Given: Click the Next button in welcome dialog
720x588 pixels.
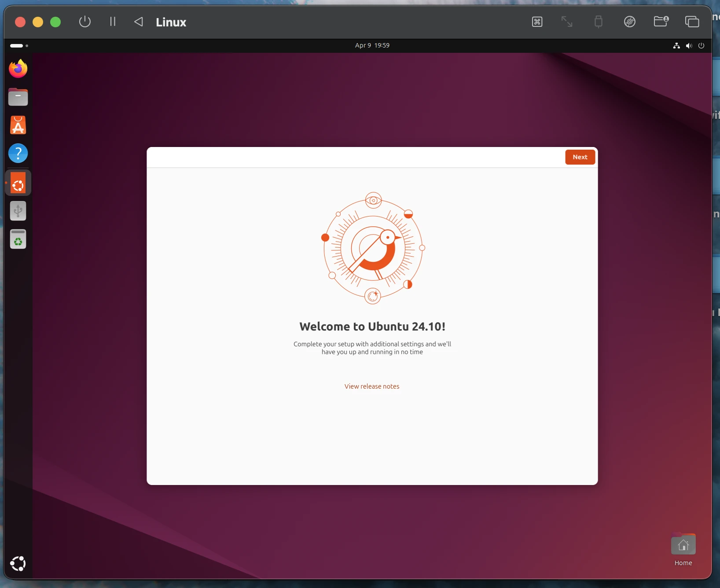Looking at the screenshot, I should 580,157.
